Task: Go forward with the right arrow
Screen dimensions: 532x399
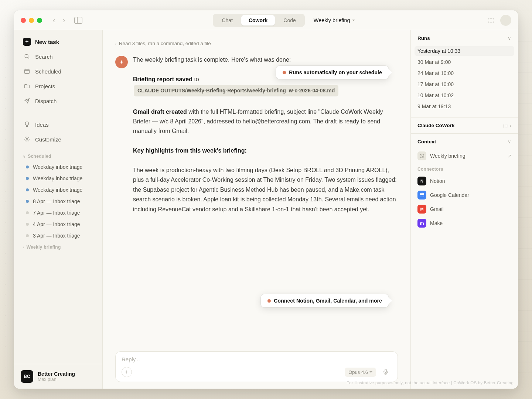Action: tap(64, 20)
